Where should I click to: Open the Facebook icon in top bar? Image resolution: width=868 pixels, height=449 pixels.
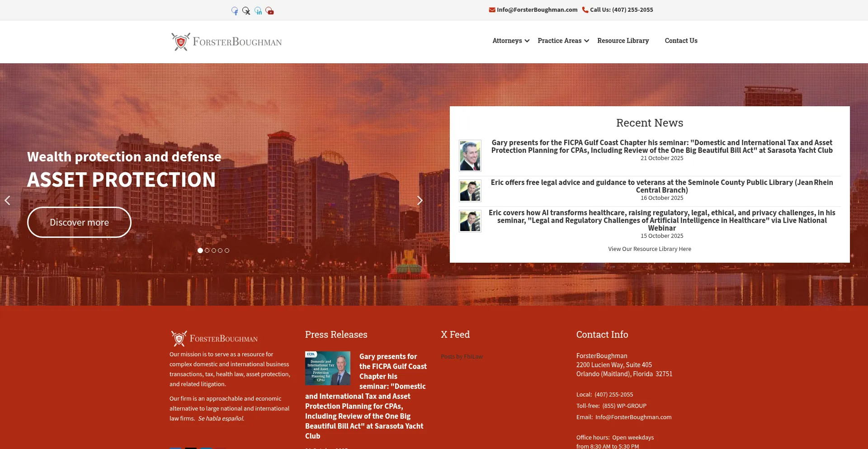(235, 11)
